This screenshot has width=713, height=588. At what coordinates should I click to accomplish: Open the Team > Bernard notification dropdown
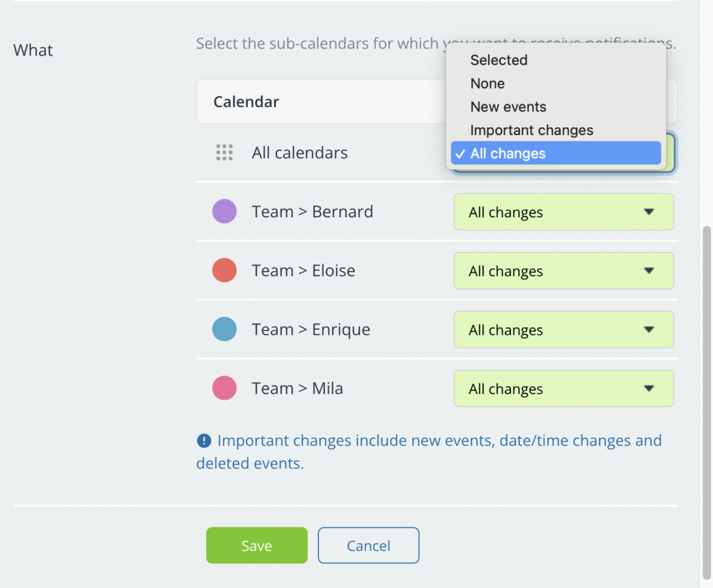563,212
